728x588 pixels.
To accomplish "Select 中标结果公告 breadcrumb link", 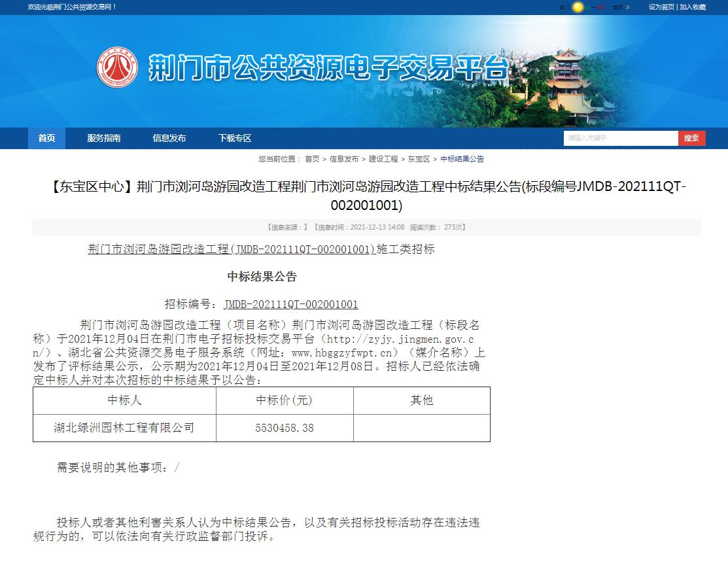I will pyautogui.click(x=462, y=159).
